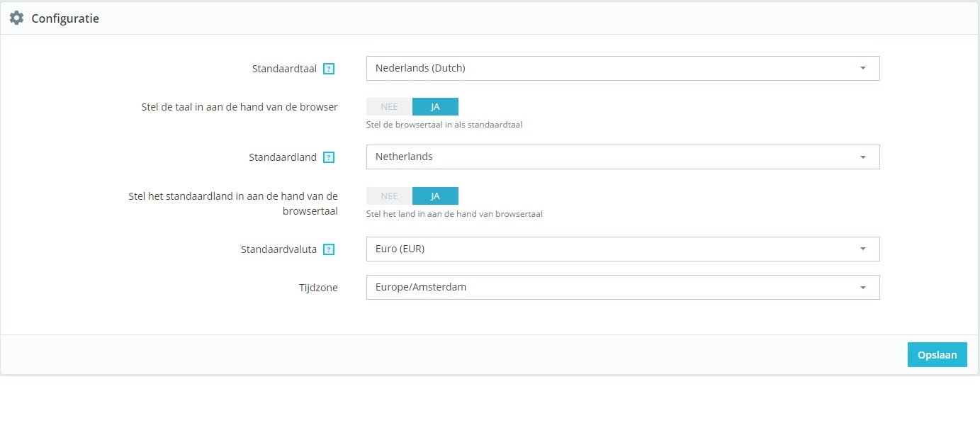Set the browser language option to JA
980x445 pixels.
click(x=435, y=107)
